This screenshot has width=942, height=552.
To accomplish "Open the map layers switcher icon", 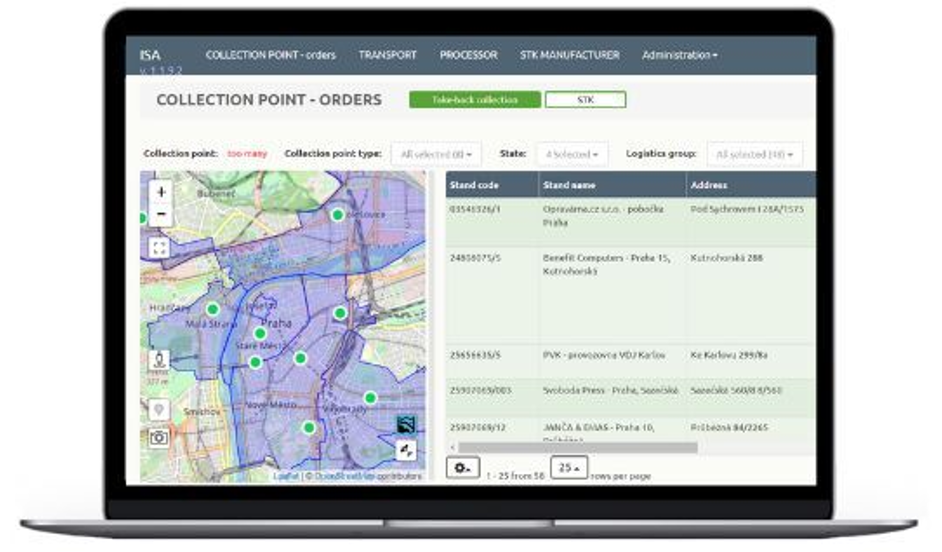I will click(x=406, y=425).
